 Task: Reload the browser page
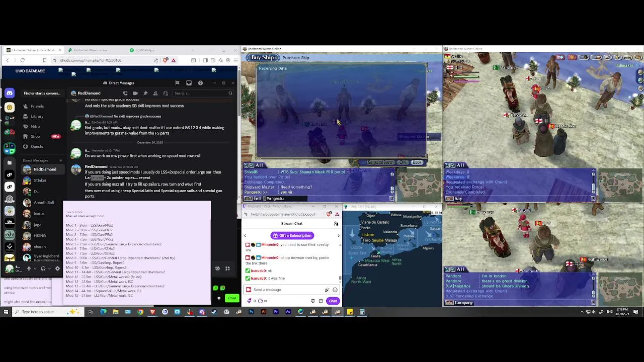[23, 60]
